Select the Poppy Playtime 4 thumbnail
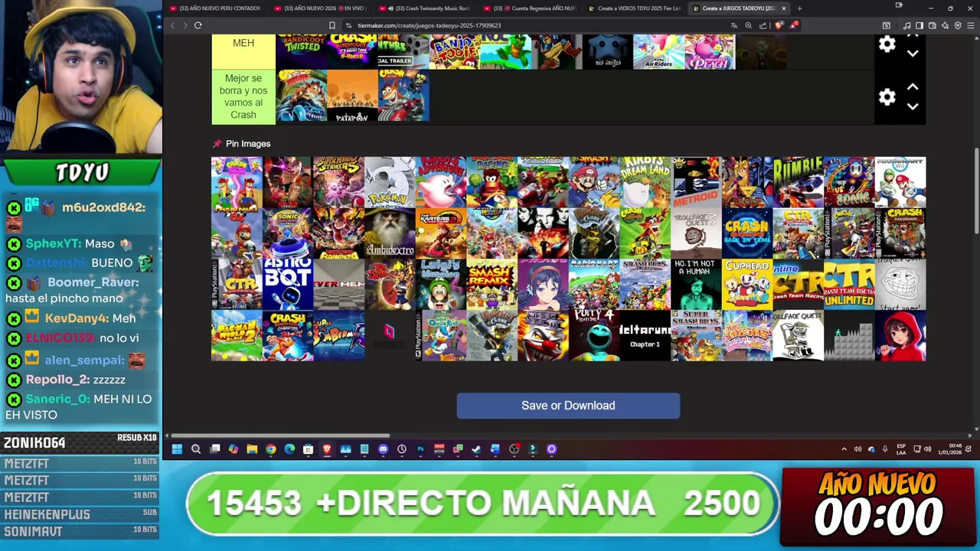 594,336
